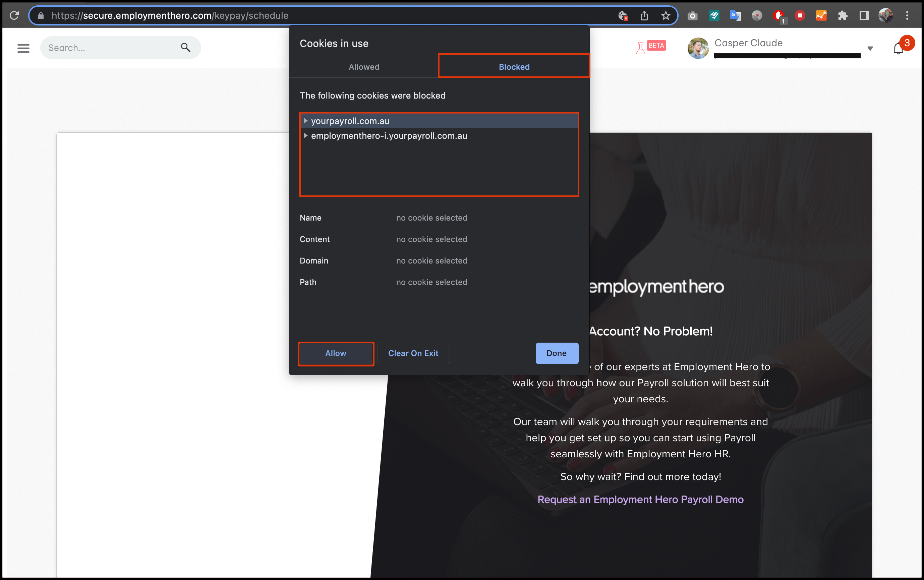Expand employmenthero-i.yourpayroll.com.au cookie tree

coord(306,136)
